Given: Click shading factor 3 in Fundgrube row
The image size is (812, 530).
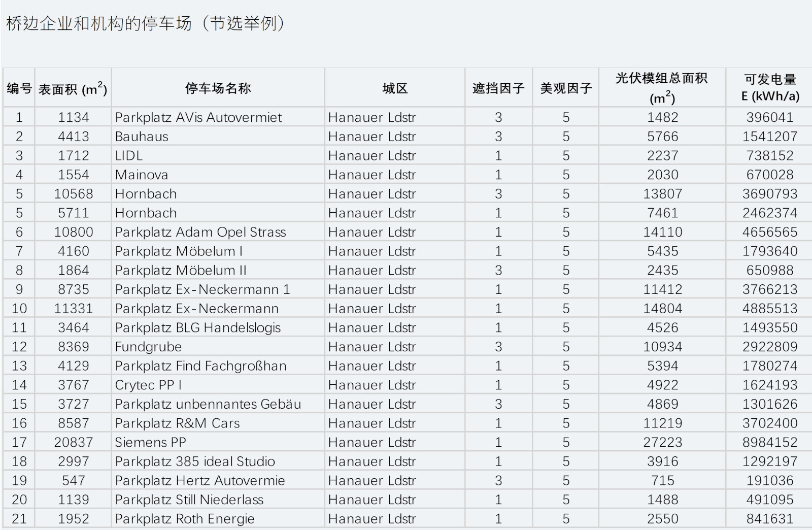Looking at the screenshot, I should 498,347.
